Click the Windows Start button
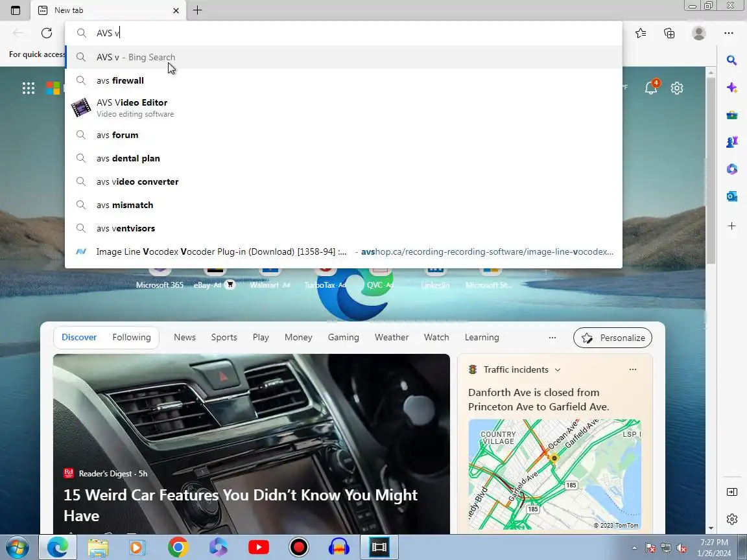 click(17, 547)
